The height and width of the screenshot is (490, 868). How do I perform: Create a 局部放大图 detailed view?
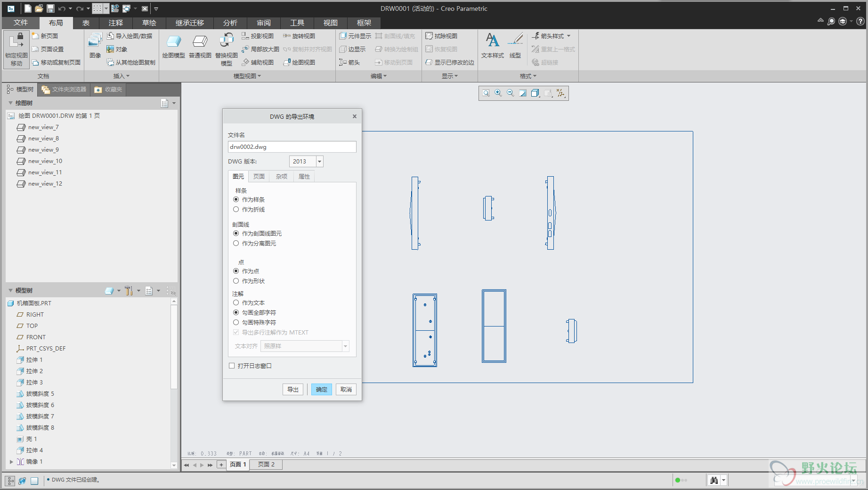click(x=260, y=49)
